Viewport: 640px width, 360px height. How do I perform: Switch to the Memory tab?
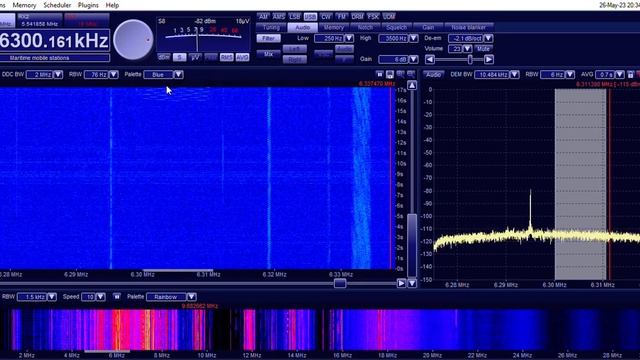tap(334, 27)
